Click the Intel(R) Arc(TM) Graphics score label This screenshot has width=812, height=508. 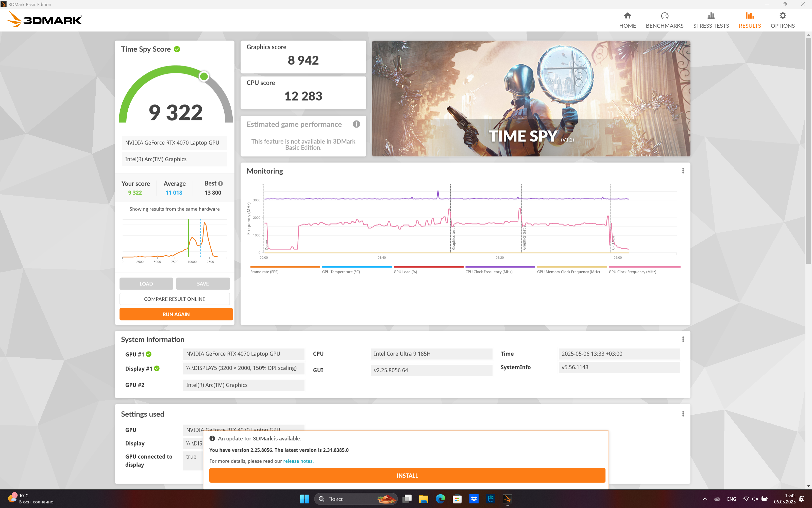[174, 159]
